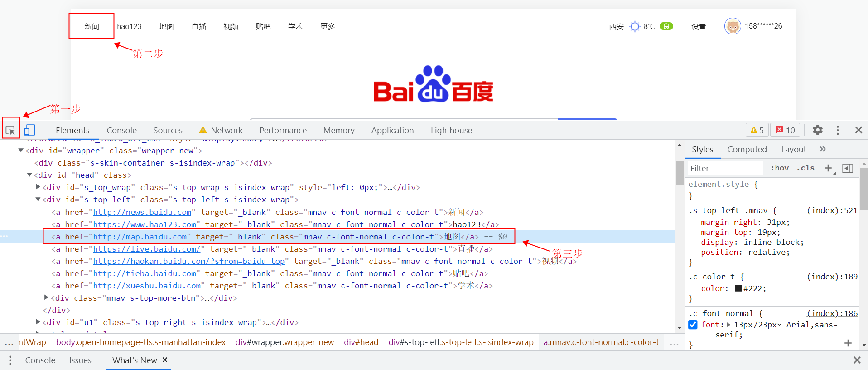
Task: Activate the inspect element picker tool
Action: pyautogui.click(x=10, y=131)
